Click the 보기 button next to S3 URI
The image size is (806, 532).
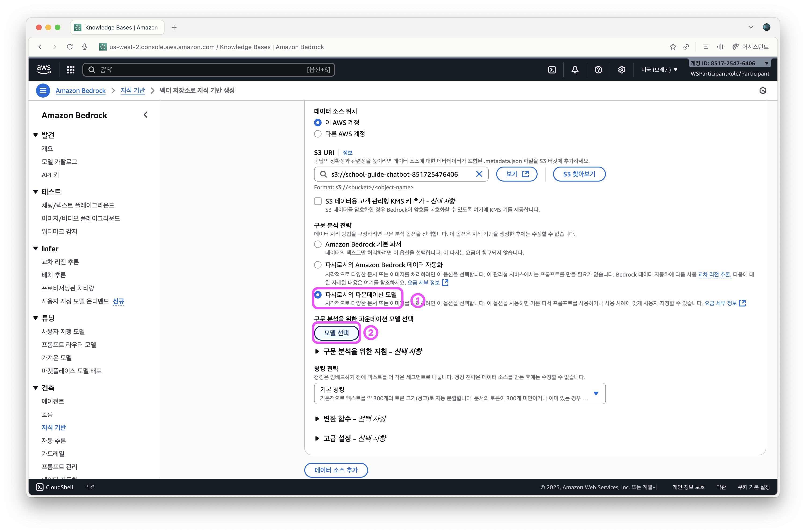517,174
